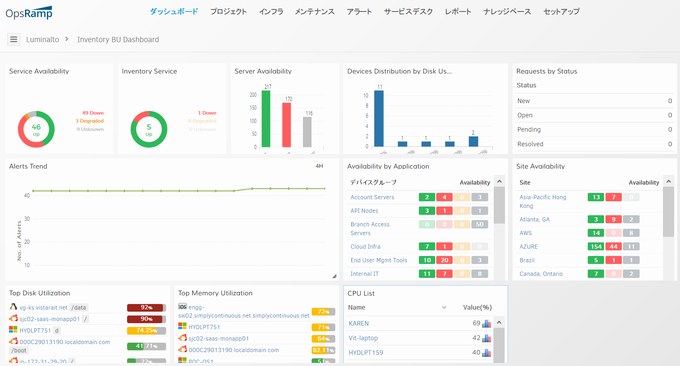The height and width of the screenshot is (366, 680).
Task: Open the プロジェクト menu
Action: coord(229,12)
